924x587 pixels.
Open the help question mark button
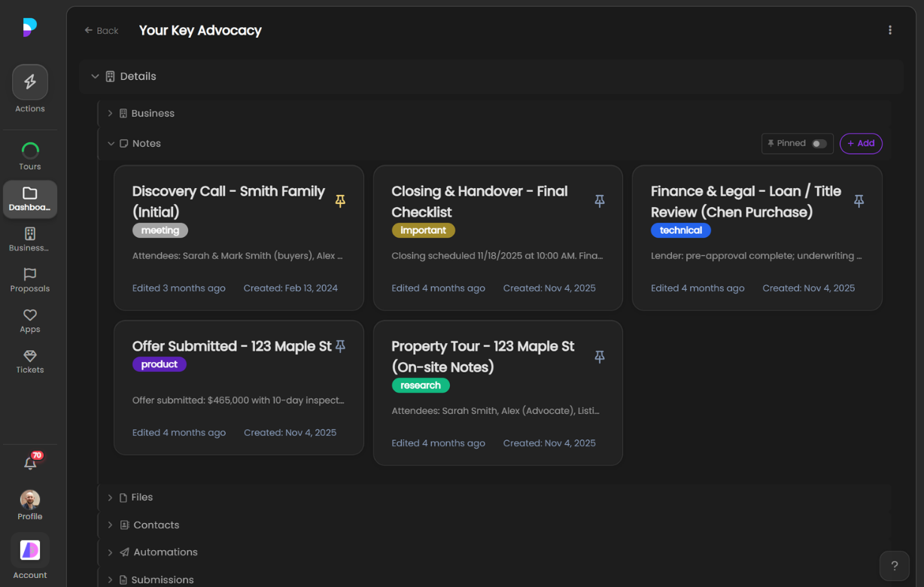click(894, 566)
